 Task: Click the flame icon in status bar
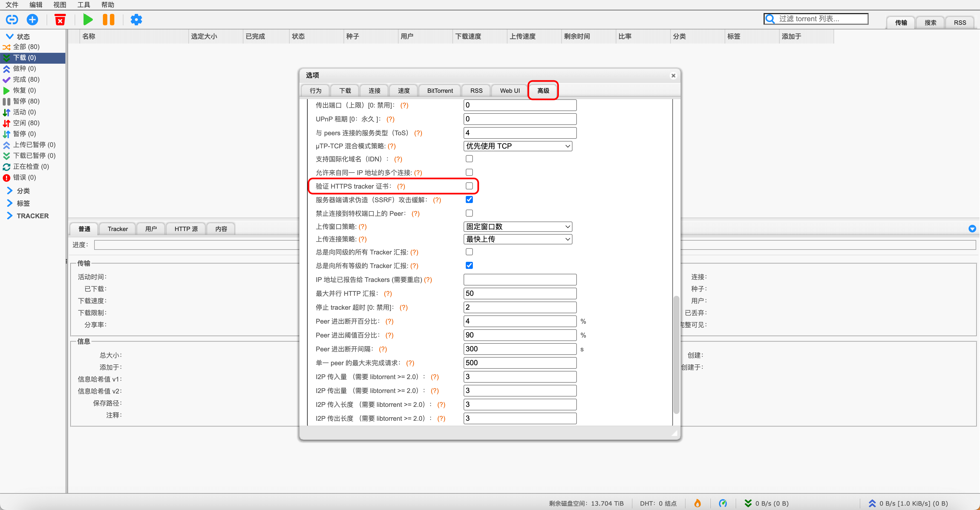point(697,503)
